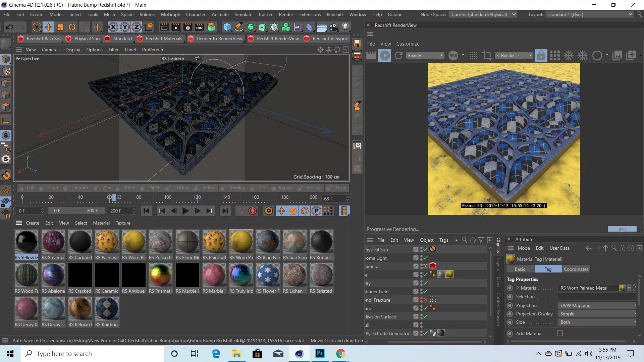Click the RenderView crop region icon
This screenshot has width=644, height=362.
click(x=487, y=55)
